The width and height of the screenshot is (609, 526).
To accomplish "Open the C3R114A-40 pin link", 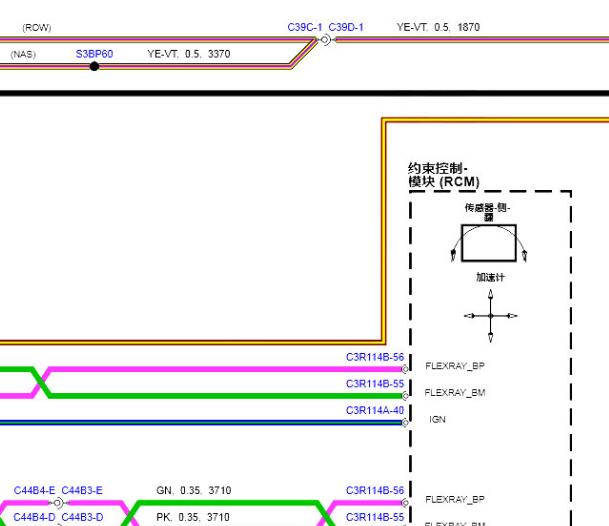I will pyautogui.click(x=375, y=411).
